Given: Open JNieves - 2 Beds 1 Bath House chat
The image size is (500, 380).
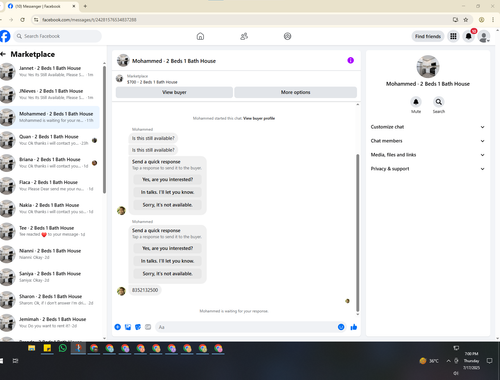Looking at the screenshot, I should (x=50, y=94).
